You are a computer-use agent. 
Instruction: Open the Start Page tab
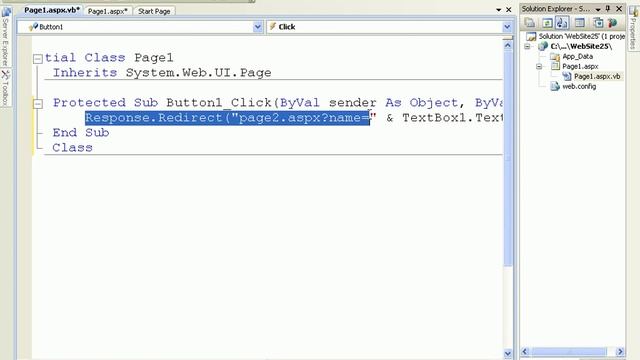154,11
